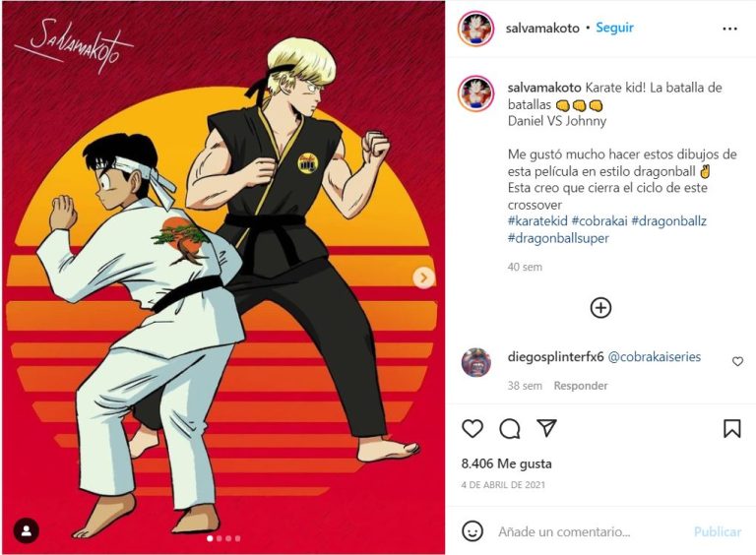Like the post with heart icon

472,428
